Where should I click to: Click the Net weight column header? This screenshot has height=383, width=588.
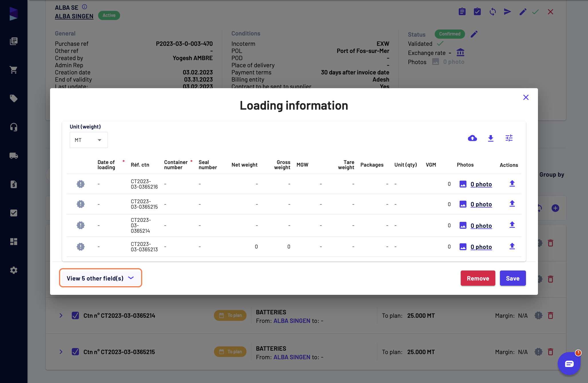[245, 165]
